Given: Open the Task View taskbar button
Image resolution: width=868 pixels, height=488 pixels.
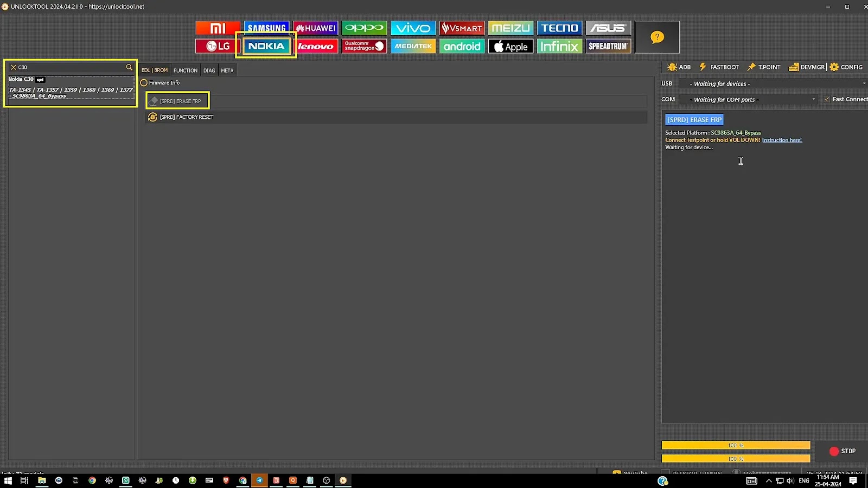Looking at the screenshot, I should tap(24, 480).
